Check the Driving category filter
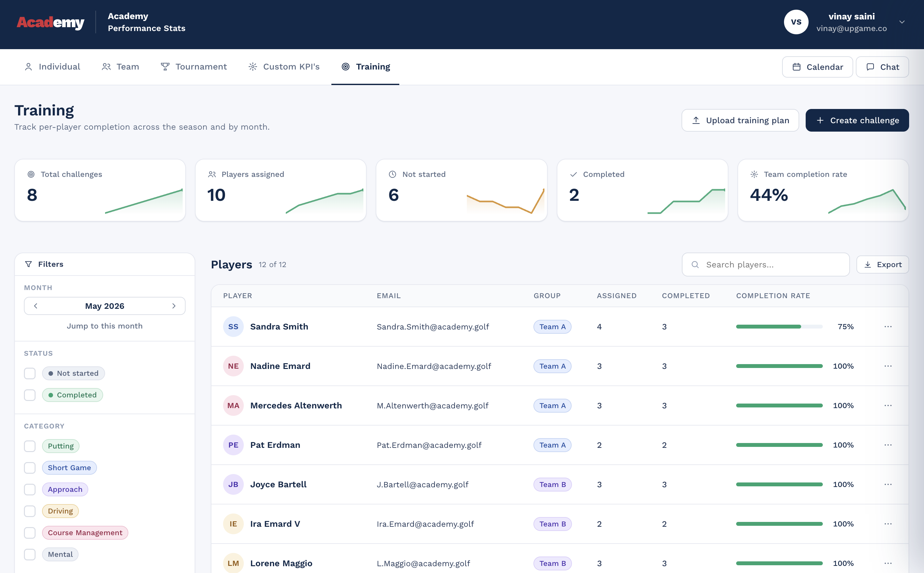The height and width of the screenshot is (573, 924). coord(29,511)
